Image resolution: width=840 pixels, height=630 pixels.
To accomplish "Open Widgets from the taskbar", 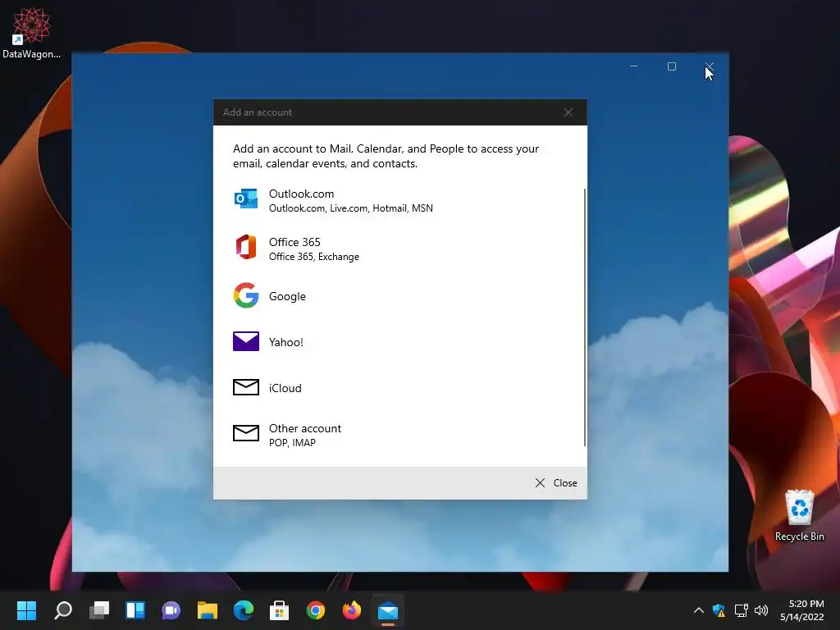I will pyautogui.click(x=135, y=610).
